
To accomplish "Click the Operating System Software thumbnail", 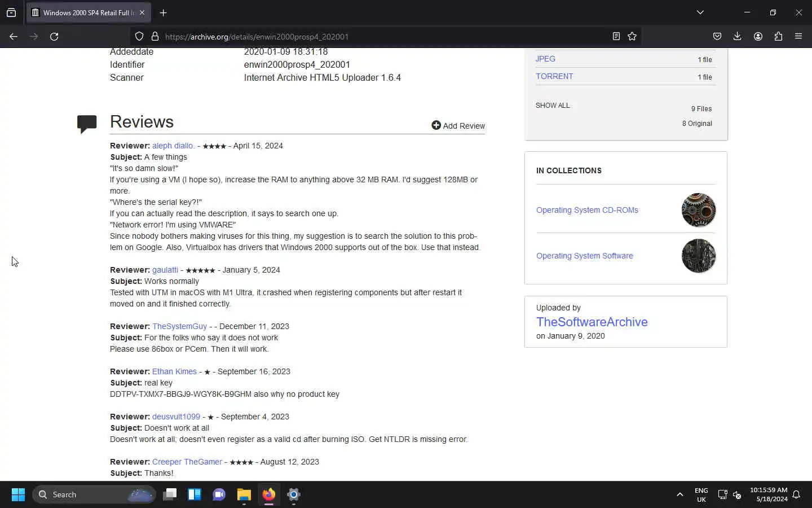I will point(699,256).
